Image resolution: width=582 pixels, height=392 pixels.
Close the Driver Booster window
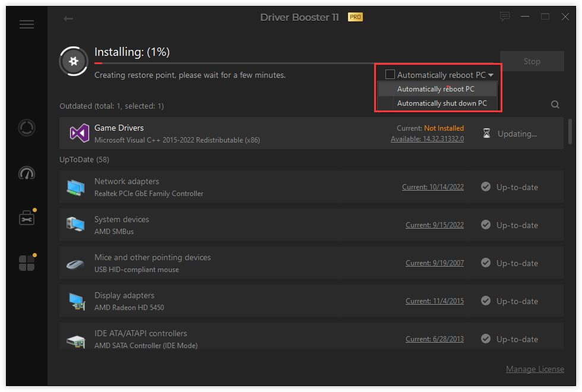point(565,17)
